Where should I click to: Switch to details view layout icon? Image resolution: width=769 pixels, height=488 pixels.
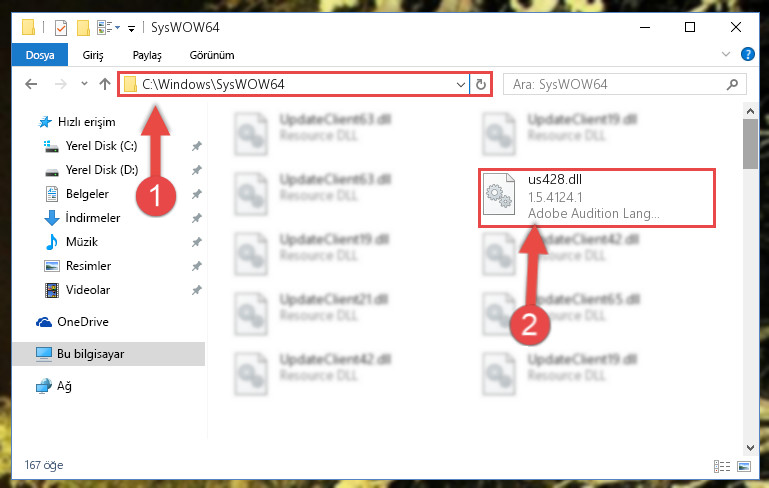click(x=721, y=466)
